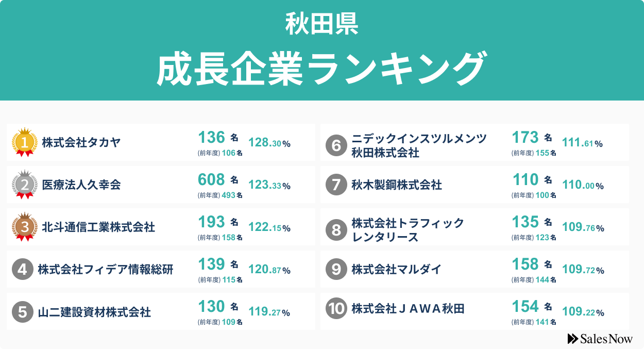The width and height of the screenshot is (644, 349).
Task: Click the gray number 6 rank badge
Action: click(336, 146)
